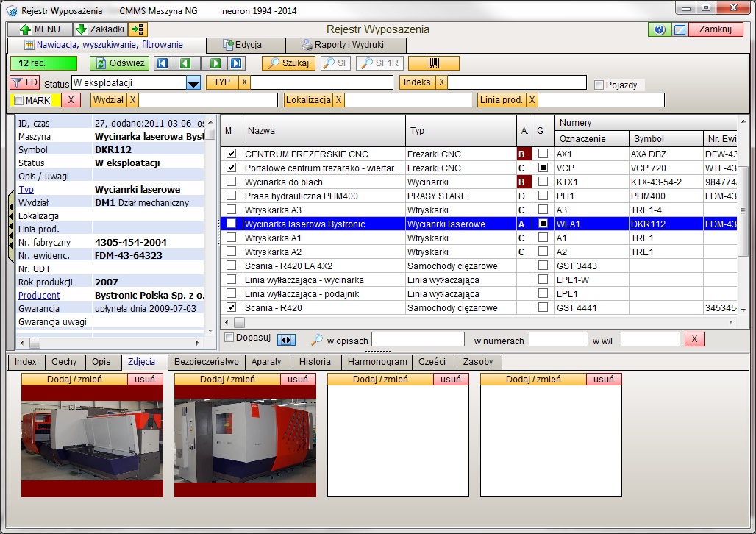Click the red B rating for Wycinarka do blach
The height and width of the screenshot is (534, 756).
pos(524,182)
